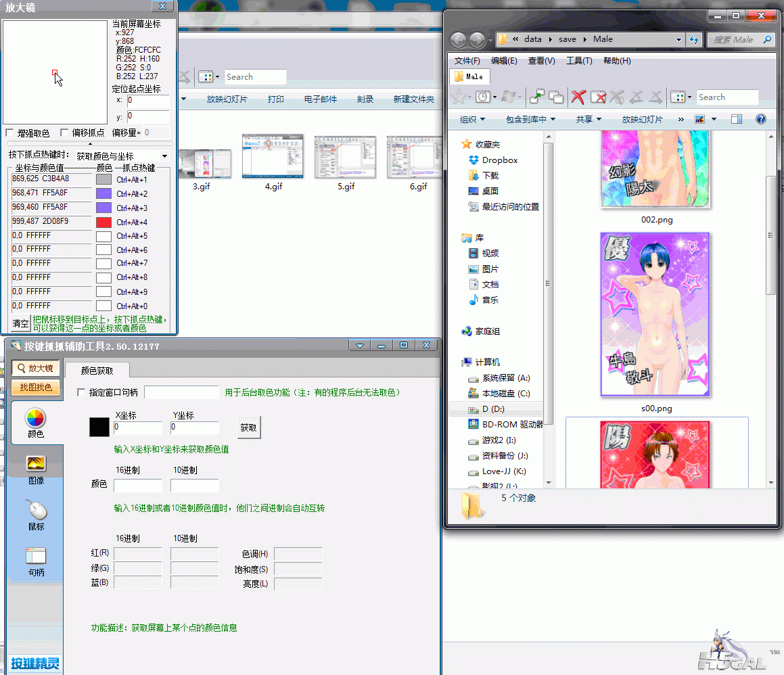Click the Male folder tab
784x675 pixels.
pos(470,76)
